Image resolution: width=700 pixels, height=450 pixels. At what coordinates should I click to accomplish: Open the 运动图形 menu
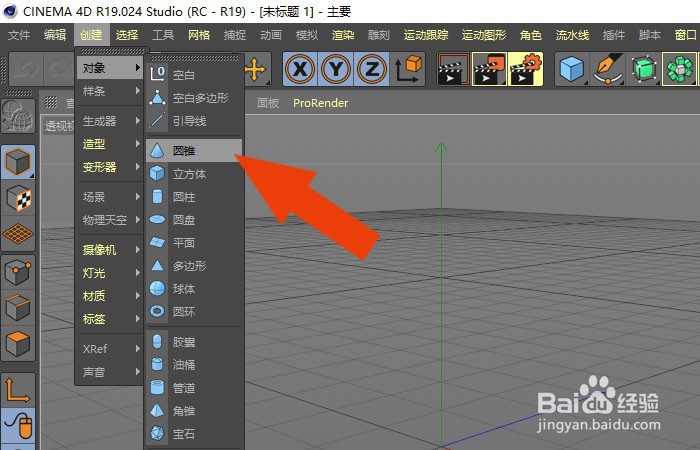484,35
